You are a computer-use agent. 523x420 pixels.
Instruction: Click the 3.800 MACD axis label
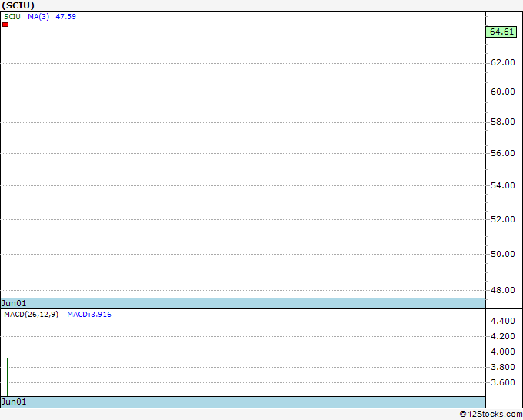click(x=503, y=367)
